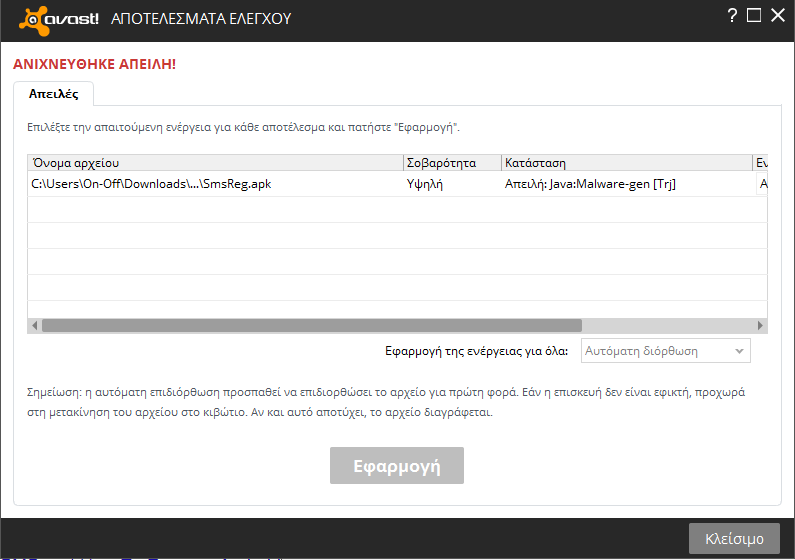795x560 pixels.
Task: Switch to the Απειλές tab
Action: tap(54, 94)
